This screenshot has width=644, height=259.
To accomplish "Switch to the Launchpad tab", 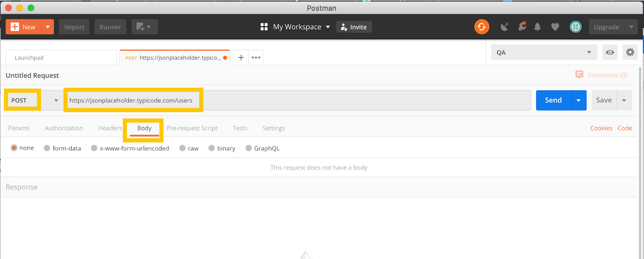I will coord(61,58).
